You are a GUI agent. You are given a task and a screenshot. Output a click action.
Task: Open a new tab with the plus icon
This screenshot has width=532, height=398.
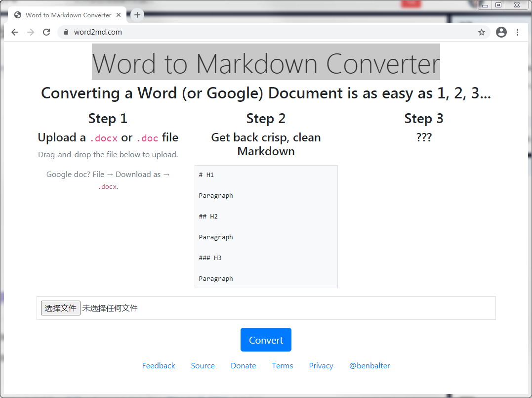coord(137,15)
